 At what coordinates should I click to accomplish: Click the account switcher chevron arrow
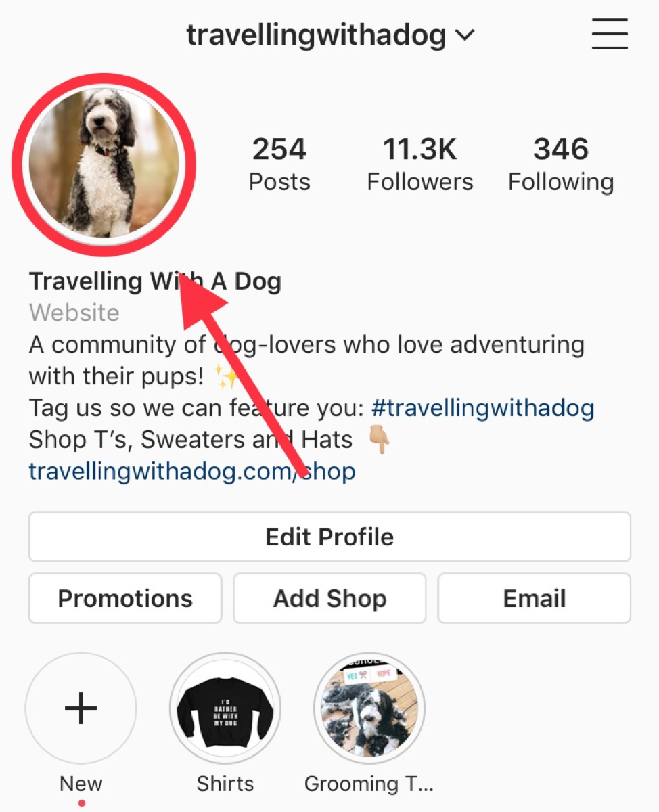[465, 35]
